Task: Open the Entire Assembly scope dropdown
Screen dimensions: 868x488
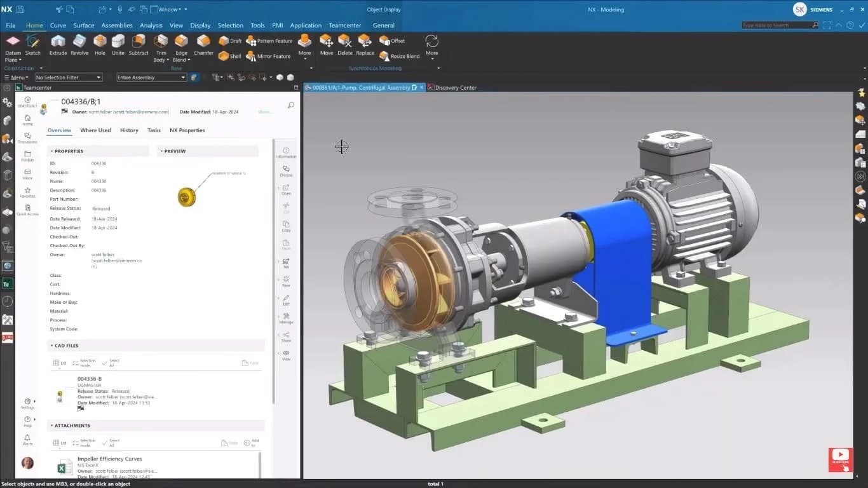Action: (x=151, y=78)
